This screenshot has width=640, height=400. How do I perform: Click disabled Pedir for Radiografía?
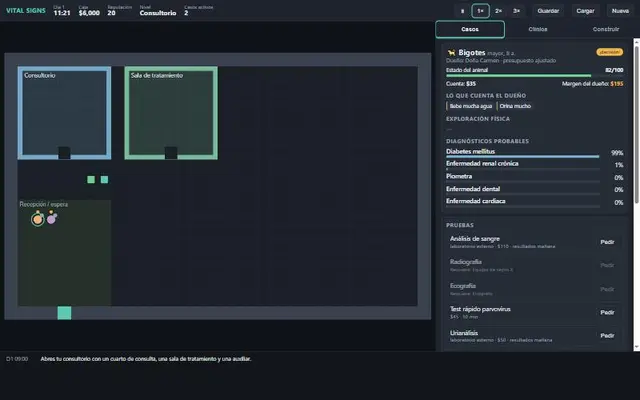[x=607, y=265]
